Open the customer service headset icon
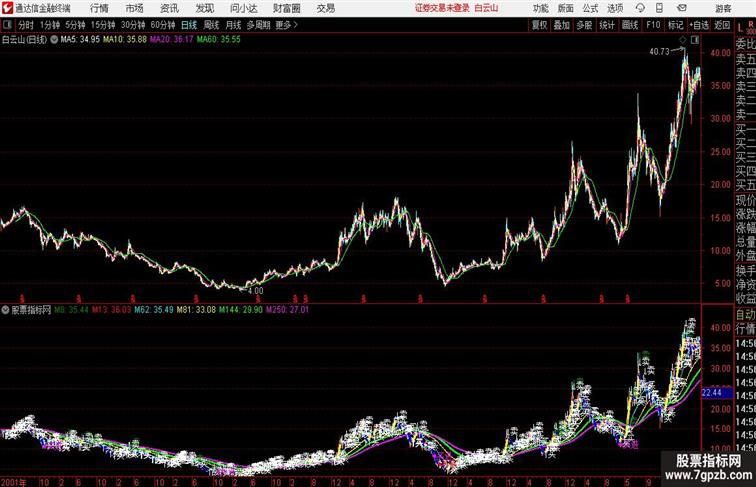The height and width of the screenshot is (487, 756). tap(640, 8)
